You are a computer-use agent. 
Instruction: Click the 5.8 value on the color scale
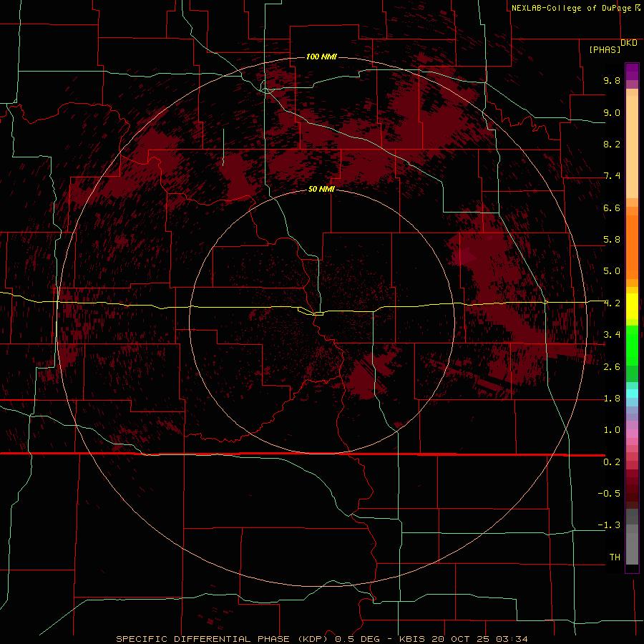(x=612, y=240)
